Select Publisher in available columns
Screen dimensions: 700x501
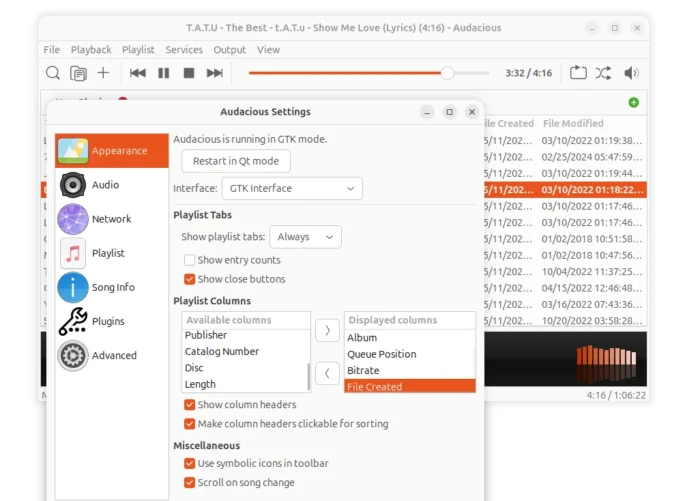pos(245,335)
